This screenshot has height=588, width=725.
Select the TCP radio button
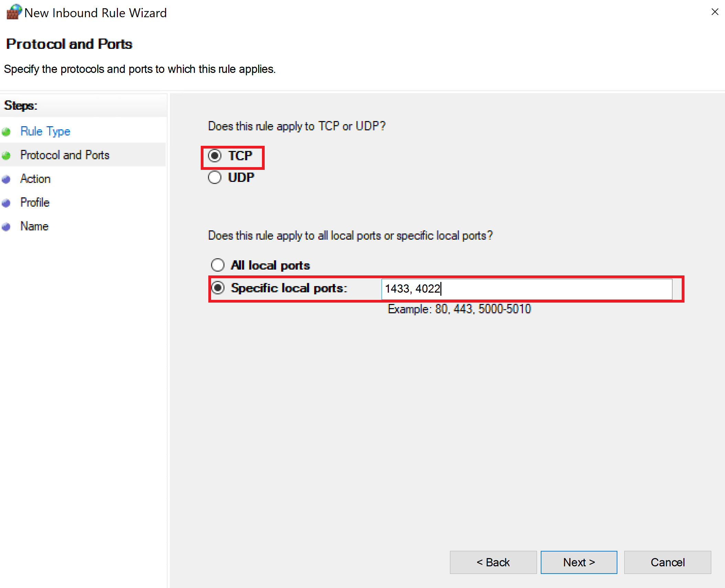215,156
